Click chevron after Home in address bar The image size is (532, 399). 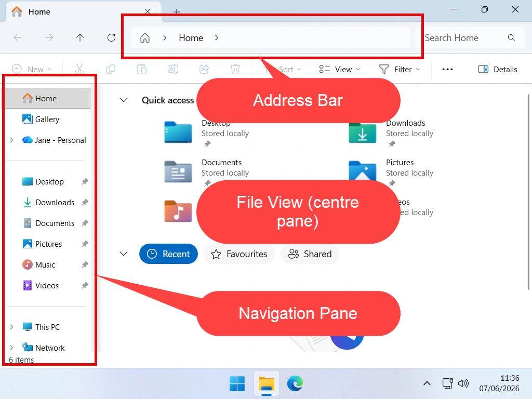tap(217, 37)
